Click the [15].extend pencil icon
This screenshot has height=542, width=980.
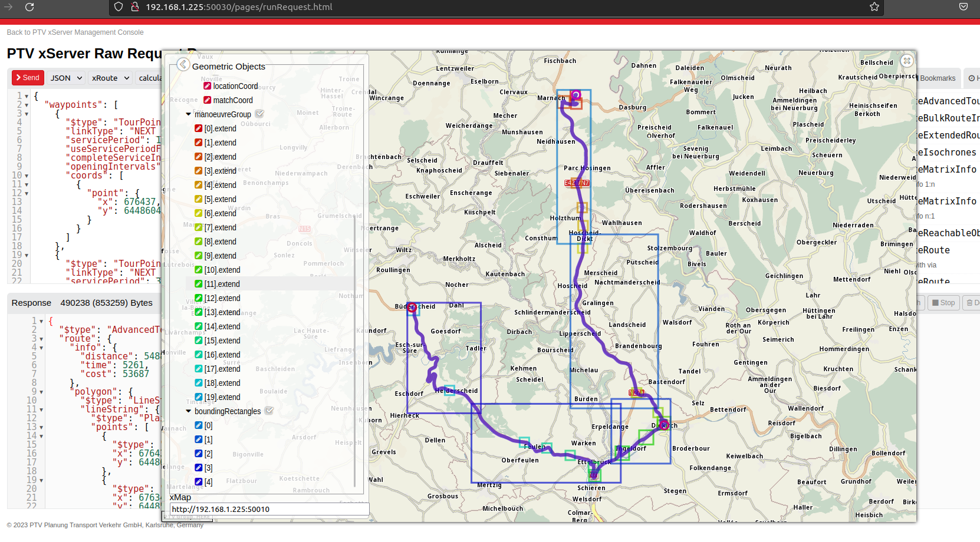[199, 341]
